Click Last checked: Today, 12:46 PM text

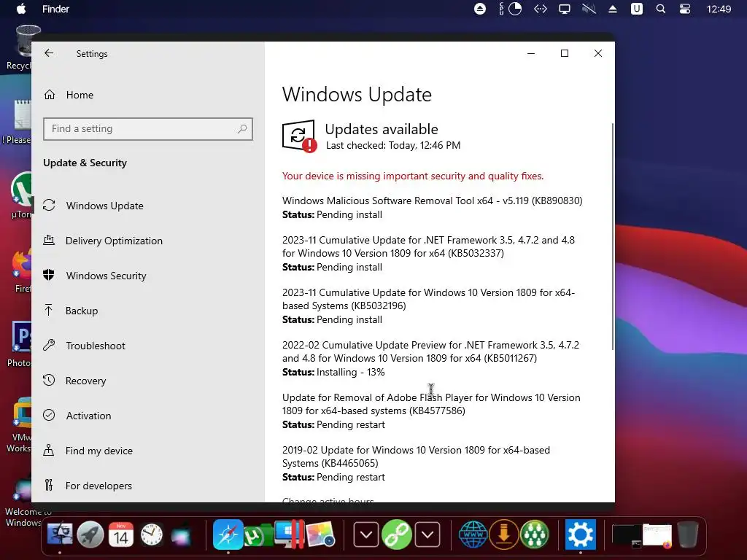tap(393, 146)
